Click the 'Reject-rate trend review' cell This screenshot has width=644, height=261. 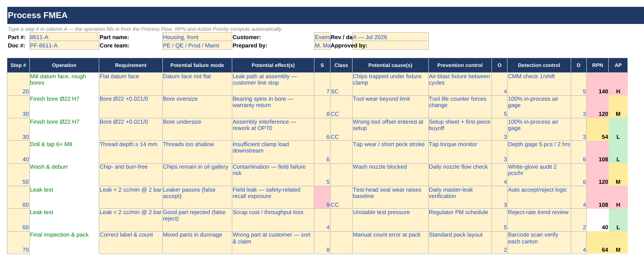[x=539, y=220]
